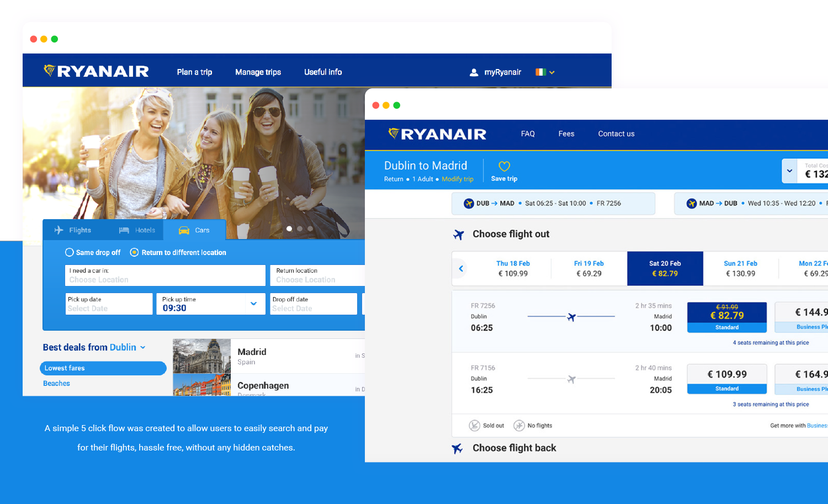
Task: Select the Sun 21 Feb date tab
Action: point(741,269)
